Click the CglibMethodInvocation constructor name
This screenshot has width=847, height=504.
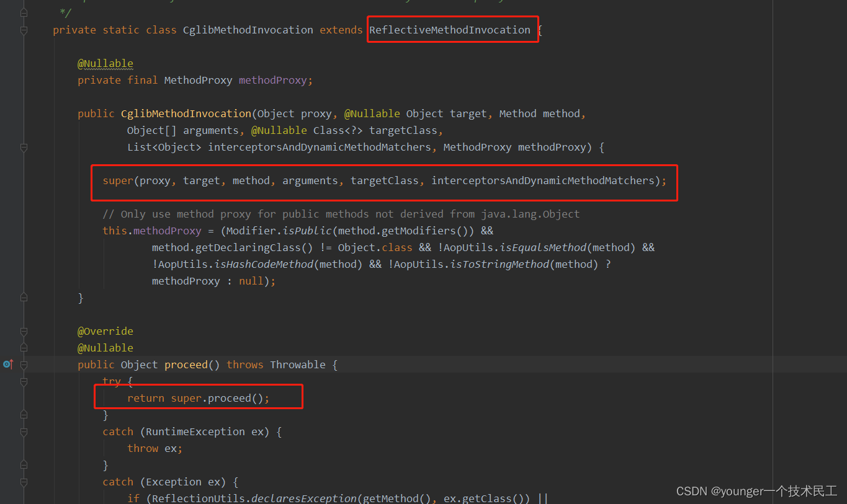pyautogui.click(x=186, y=113)
